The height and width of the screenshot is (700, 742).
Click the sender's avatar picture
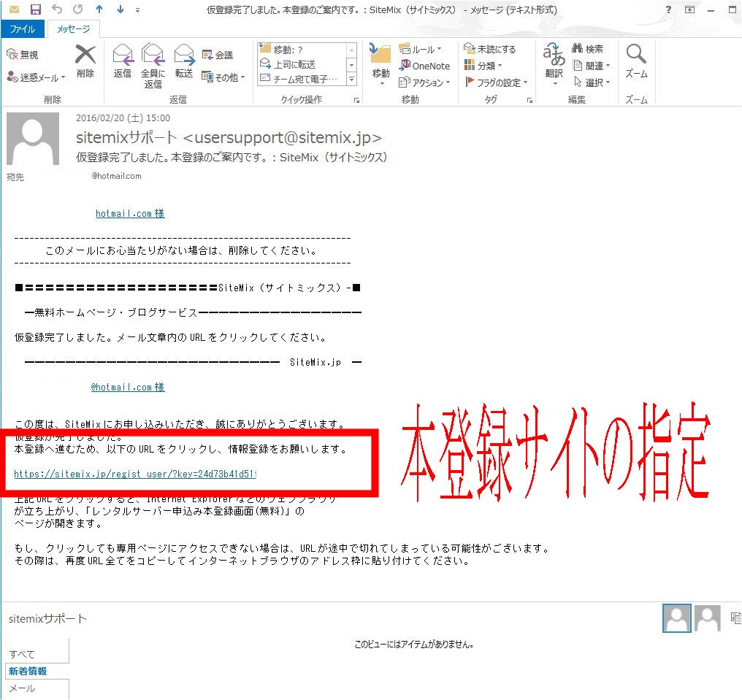[33, 139]
